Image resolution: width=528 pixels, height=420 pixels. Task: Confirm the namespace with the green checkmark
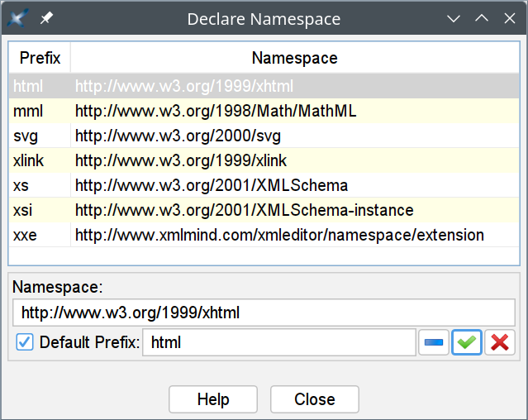coord(466,342)
